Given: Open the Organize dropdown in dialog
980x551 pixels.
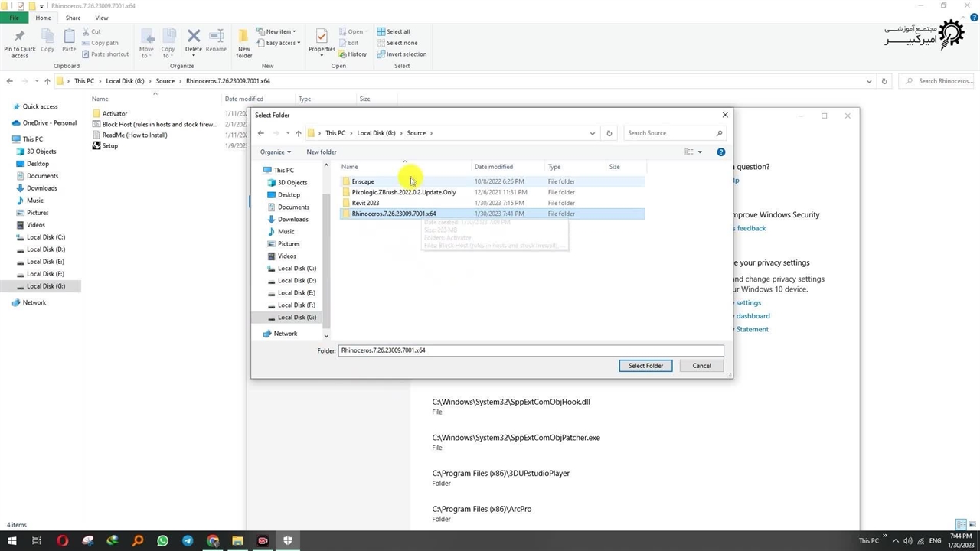Looking at the screenshot, I should tap(276, 152).
